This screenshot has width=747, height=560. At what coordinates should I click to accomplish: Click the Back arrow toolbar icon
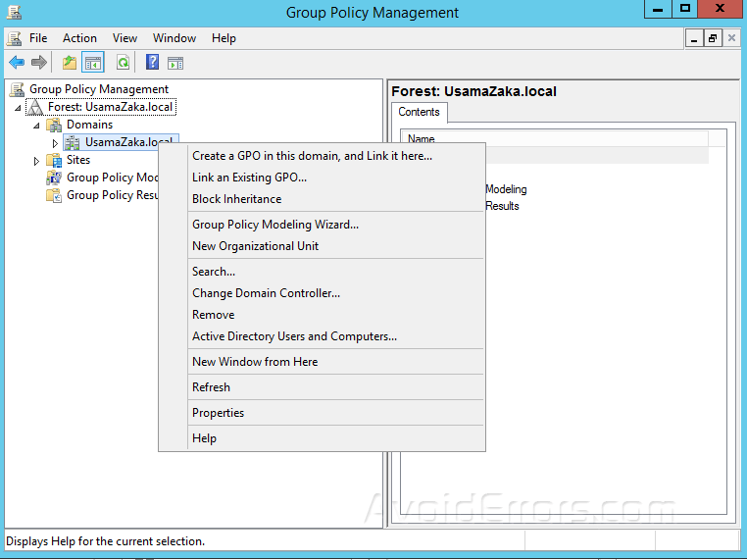pos(17,63)
